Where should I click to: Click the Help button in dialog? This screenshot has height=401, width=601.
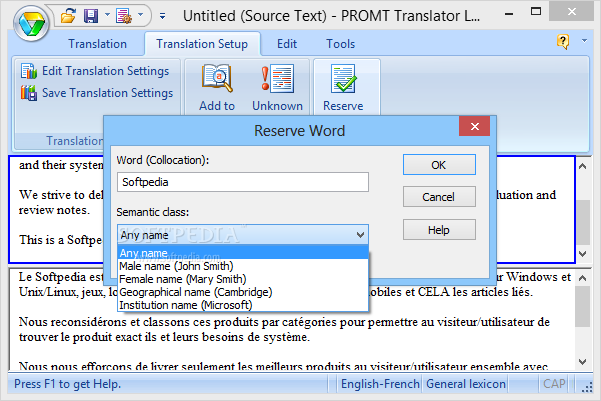pos(439,230)
